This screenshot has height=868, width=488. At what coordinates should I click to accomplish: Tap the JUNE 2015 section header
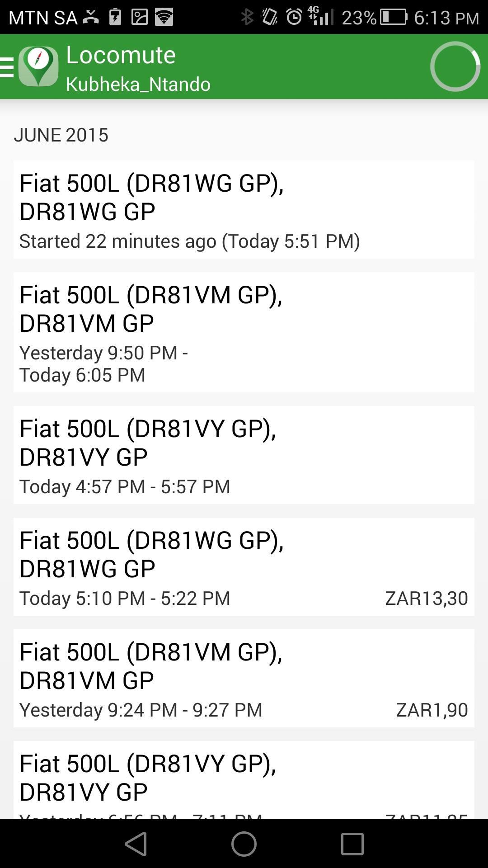pyautogui.click(x=61, y=135)
